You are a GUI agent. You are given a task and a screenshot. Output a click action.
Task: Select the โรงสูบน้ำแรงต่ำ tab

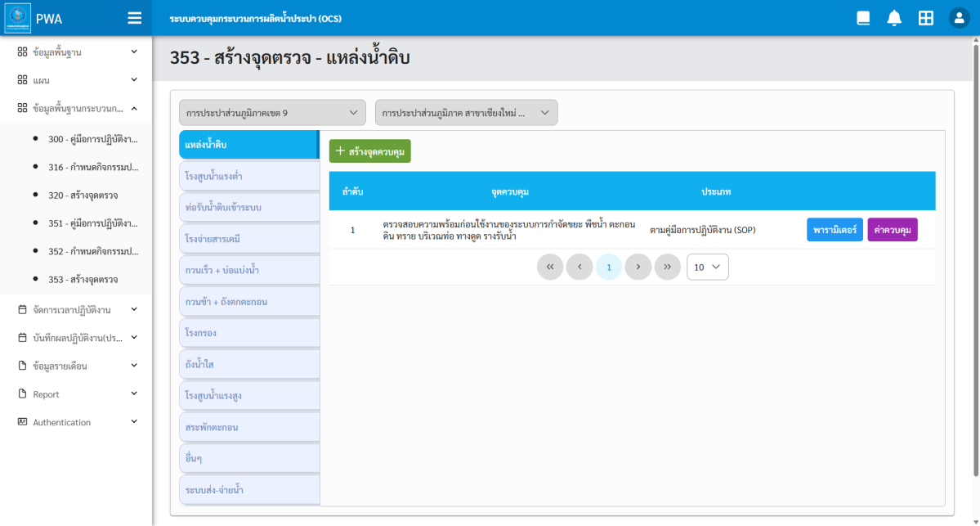(x=249, y=177)
